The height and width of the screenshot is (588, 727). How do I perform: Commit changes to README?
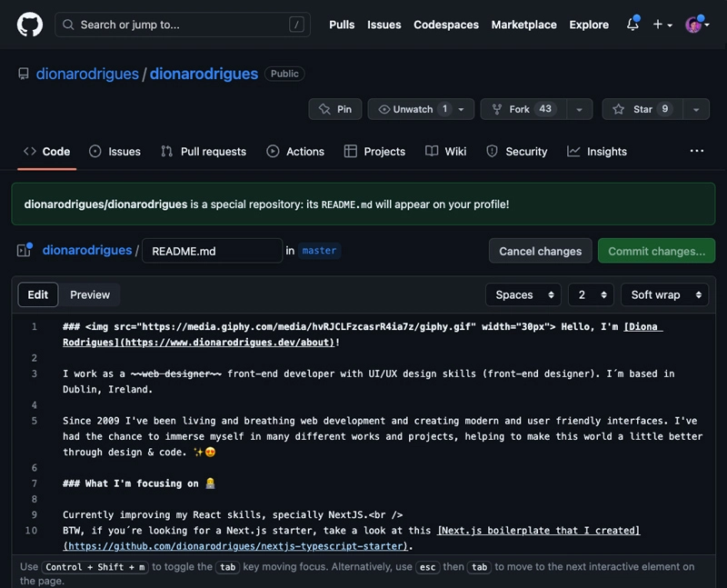(656, 251)
